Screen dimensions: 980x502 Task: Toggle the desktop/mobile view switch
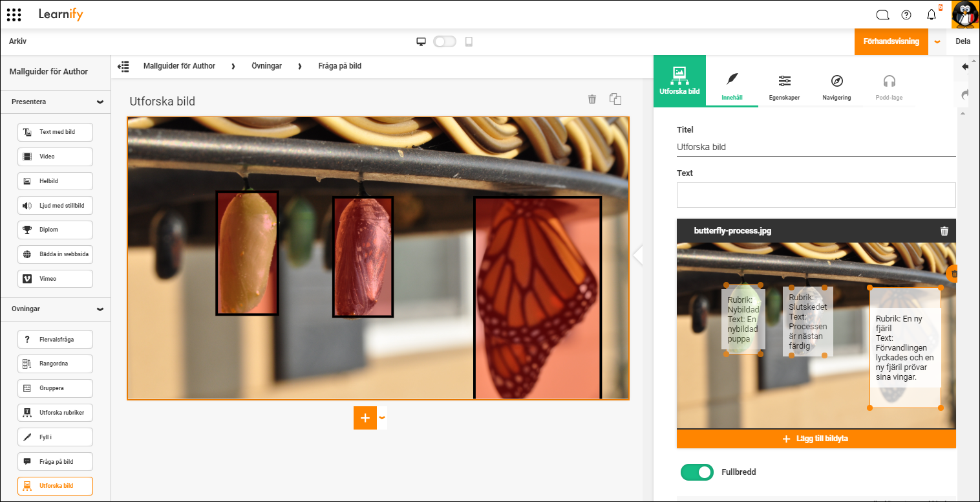445,41
